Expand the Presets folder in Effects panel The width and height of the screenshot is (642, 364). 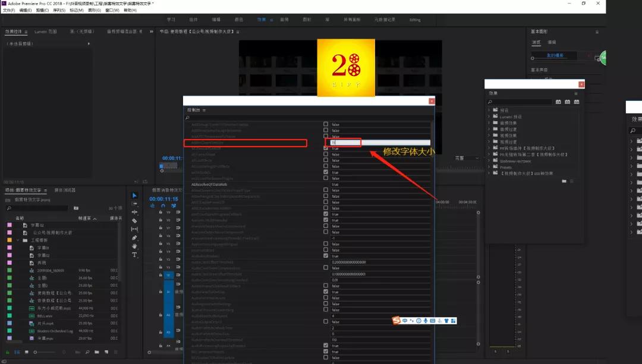pyautogui.click(x=489, y=167)
